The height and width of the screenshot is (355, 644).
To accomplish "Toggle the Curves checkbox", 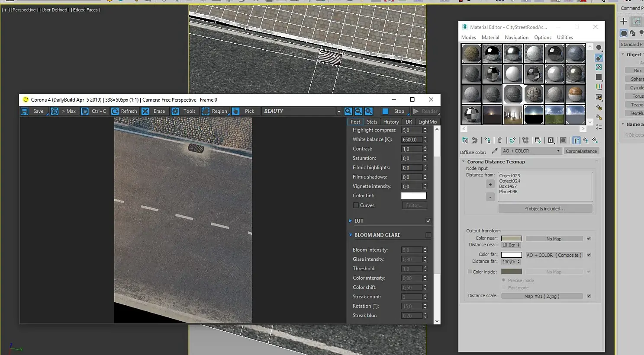I will point(356,205).
